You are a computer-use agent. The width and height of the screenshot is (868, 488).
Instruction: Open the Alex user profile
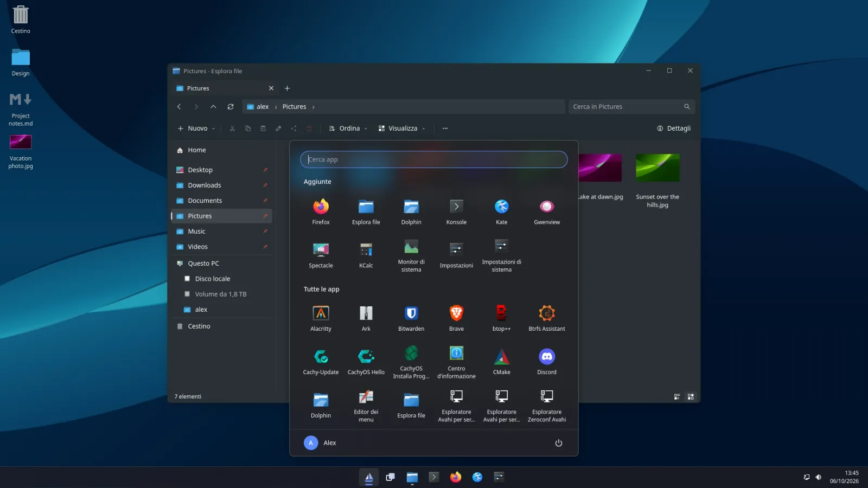coord(320,443)
